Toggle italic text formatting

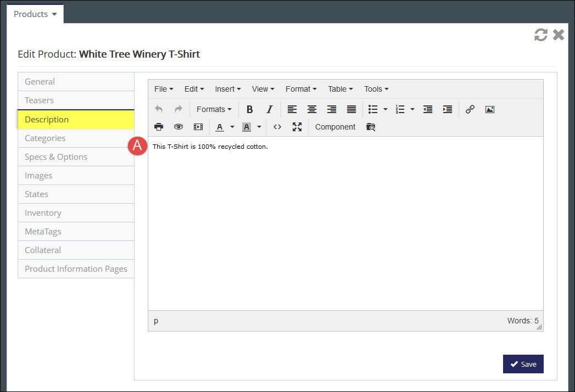tap(270, 109)
